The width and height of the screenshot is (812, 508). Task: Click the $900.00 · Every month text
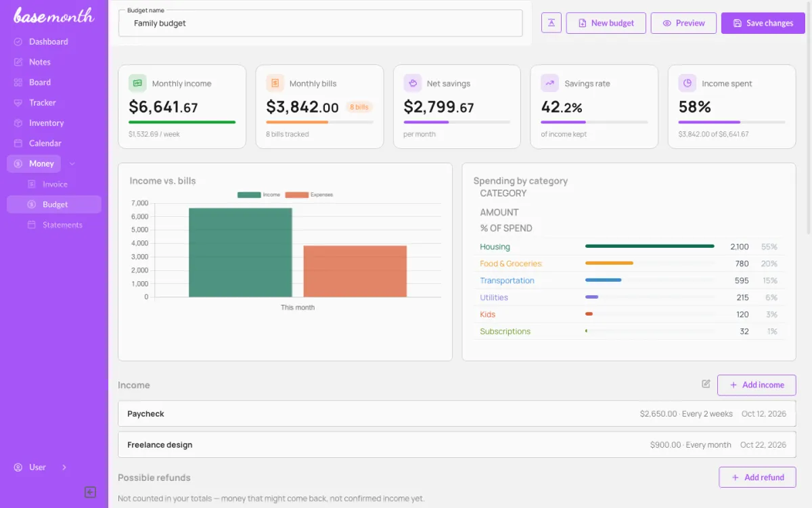click(x=691, y=445)
